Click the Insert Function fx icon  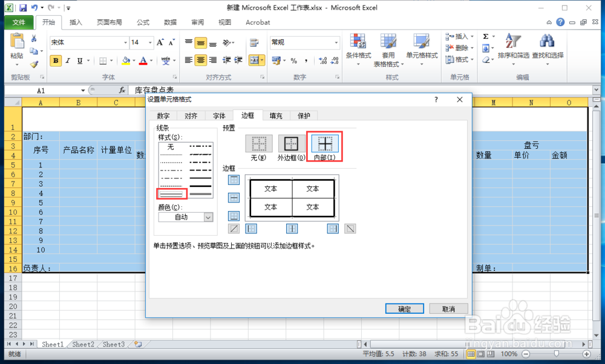pos(122,90)
